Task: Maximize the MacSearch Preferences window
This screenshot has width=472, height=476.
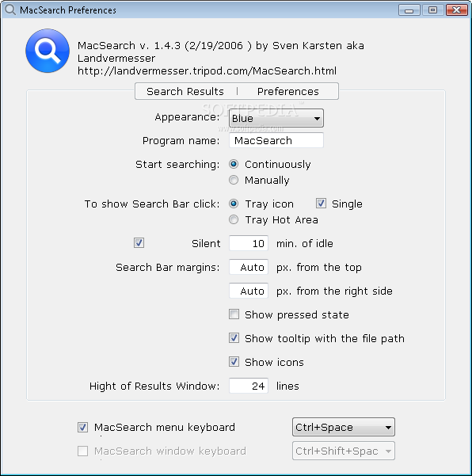Action: [x=433, y=10]
